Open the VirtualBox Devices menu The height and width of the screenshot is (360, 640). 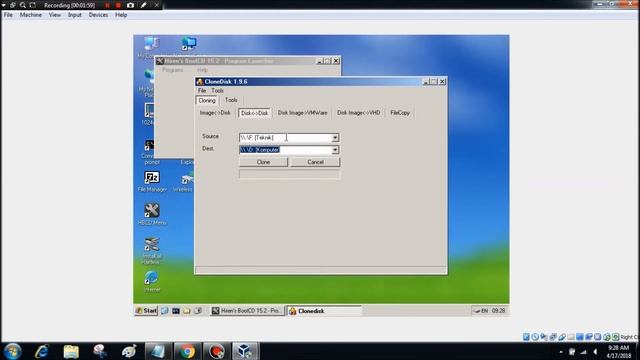pos(98,15)
